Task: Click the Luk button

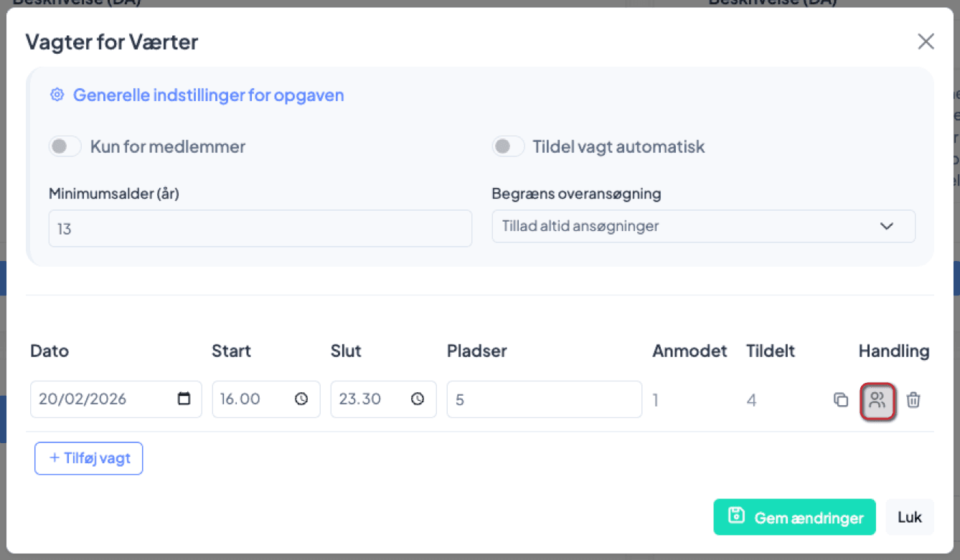Action: [x=909, y=516]
